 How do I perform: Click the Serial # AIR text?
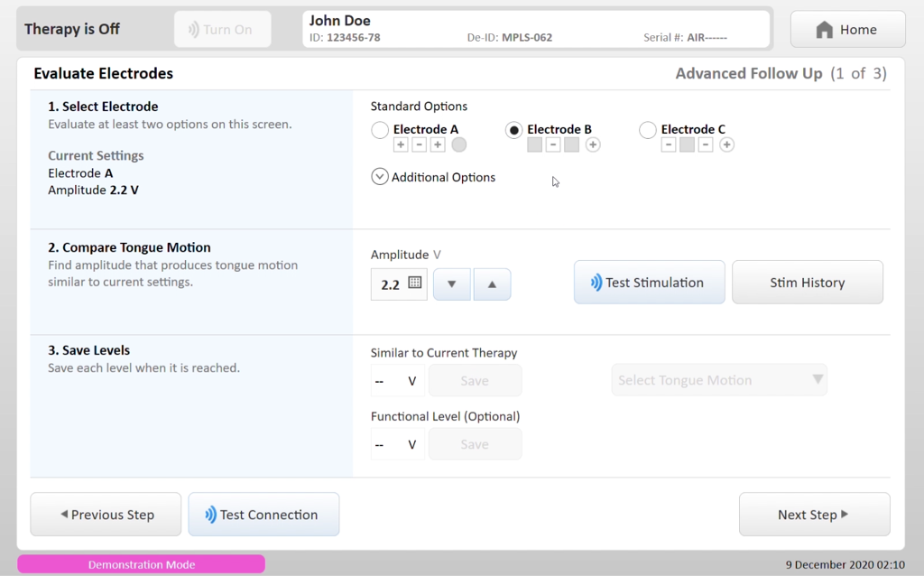(x=686, y=38)
